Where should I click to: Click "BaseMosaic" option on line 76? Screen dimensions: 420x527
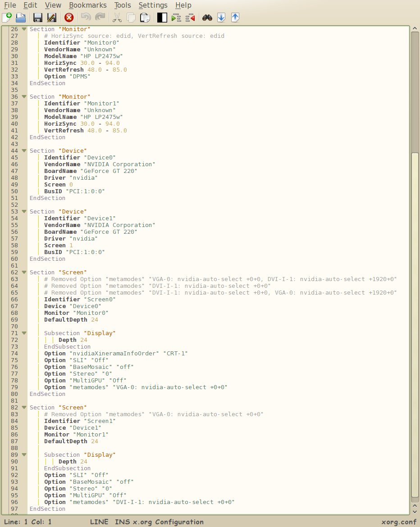point(91,367)
